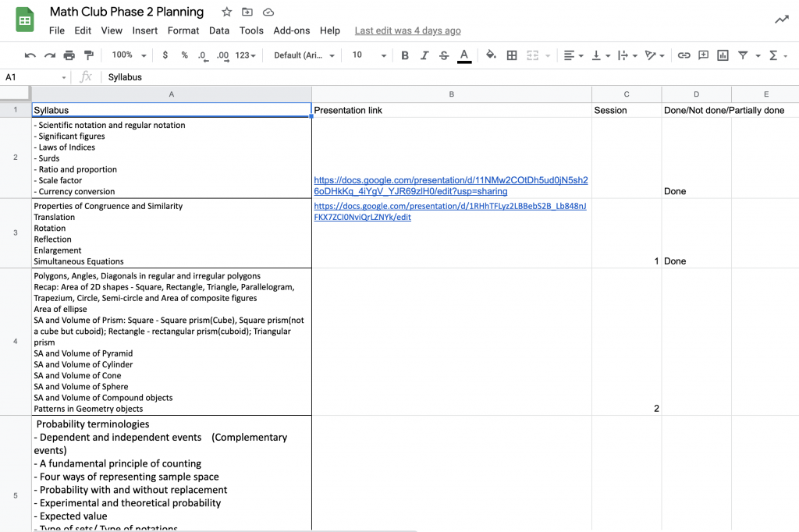
Task: Select column D header
Action: pos(697,94)
